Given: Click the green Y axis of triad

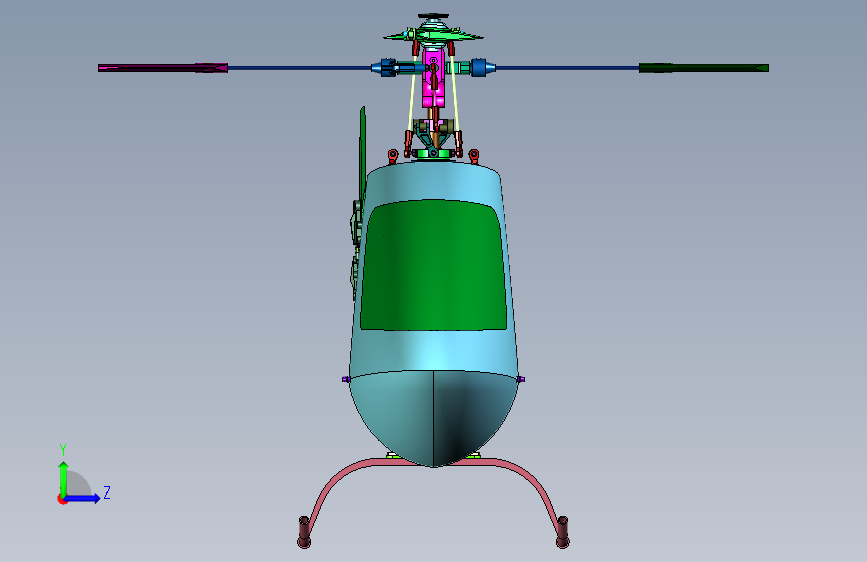Looking at the screenshot, I should click(64, 478).
